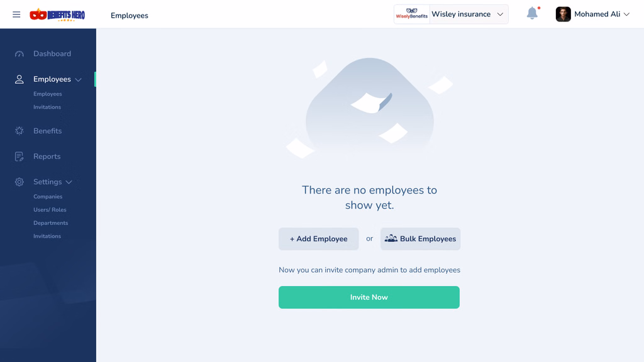Click the Mohamed Ali profile avatar

tap(563, 14)
